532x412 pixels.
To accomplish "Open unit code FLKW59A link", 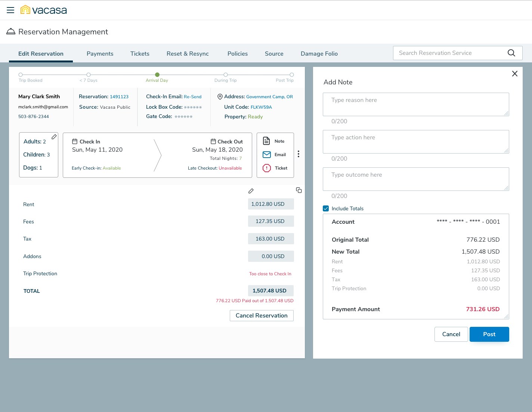I will tap(261, 107).
